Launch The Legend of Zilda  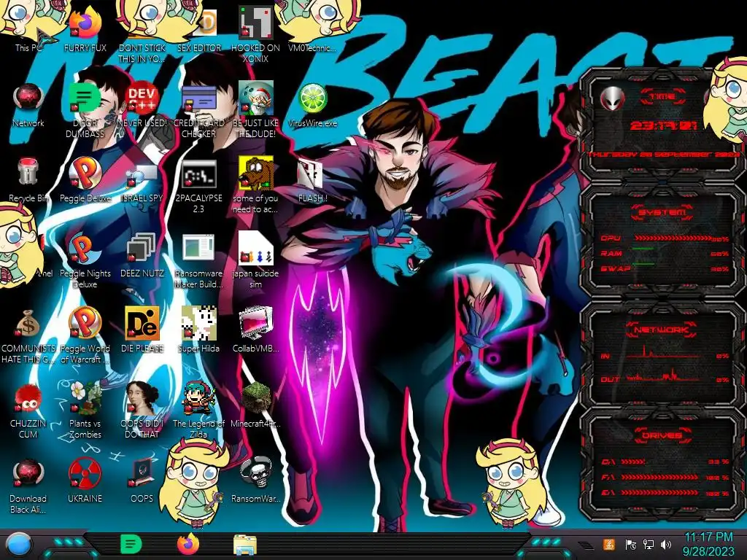point(198,411)
